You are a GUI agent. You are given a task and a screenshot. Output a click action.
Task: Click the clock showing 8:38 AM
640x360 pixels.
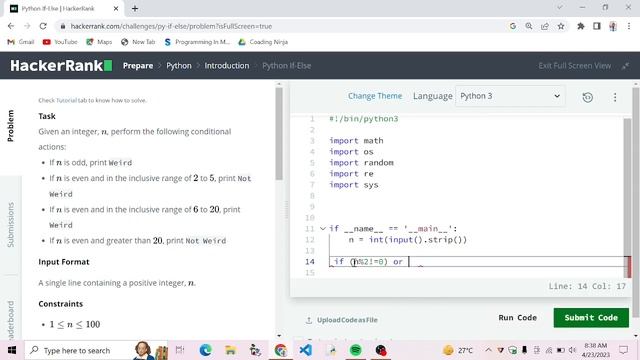[596, 350]
